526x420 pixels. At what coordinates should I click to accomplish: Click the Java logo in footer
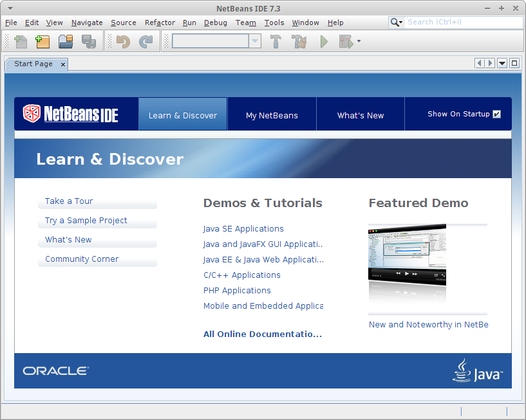point(478,370)
